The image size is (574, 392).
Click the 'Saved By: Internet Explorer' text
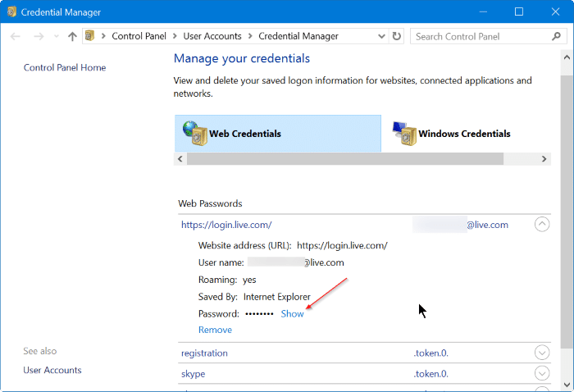pyautogui.click(x=254, y=297)
